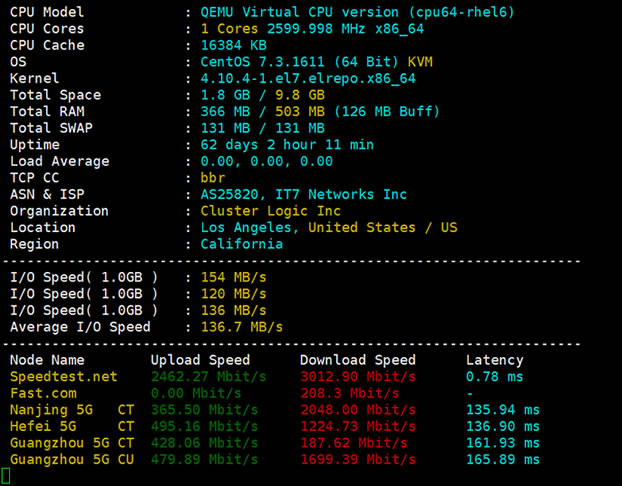Click the green terminal cursor block

6,476
